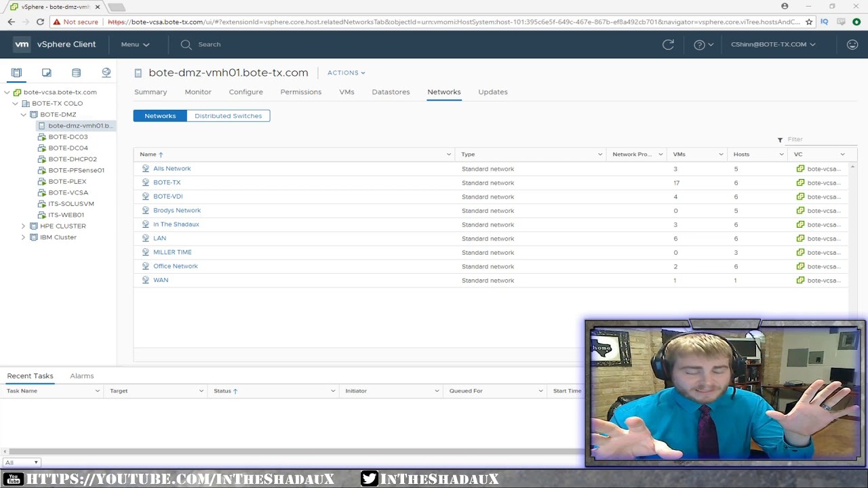Open the In The Shadaux network link

[x=176, y=224]
